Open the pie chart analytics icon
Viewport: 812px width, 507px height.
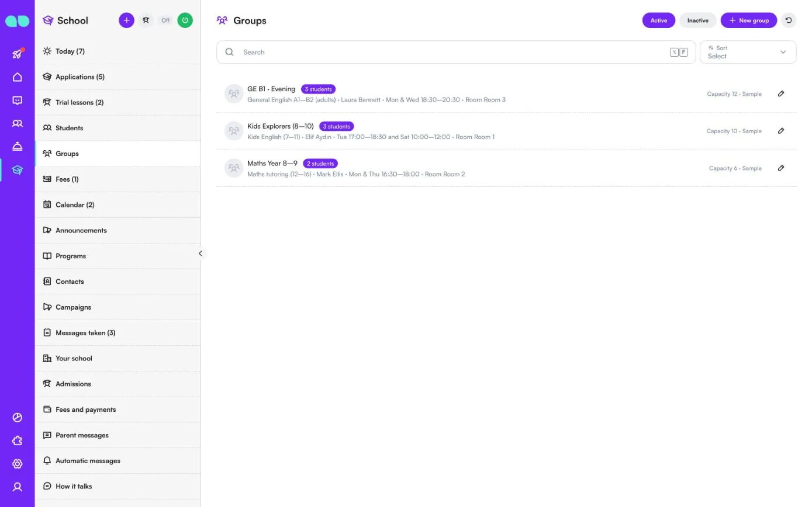click(18, 418)
